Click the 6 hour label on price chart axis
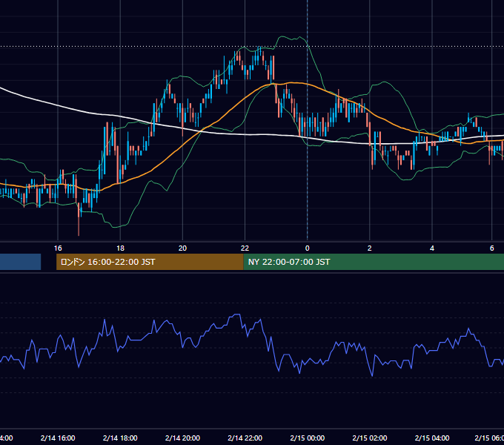 492,248
